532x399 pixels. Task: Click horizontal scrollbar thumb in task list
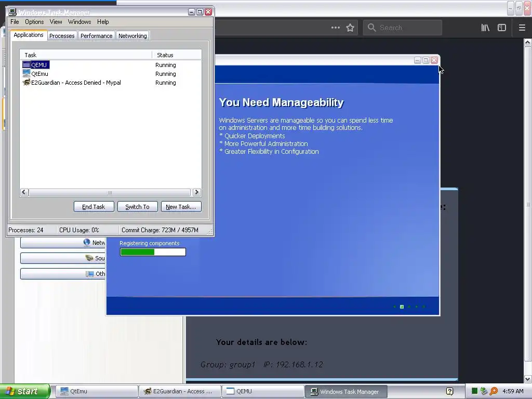[110, 192]
